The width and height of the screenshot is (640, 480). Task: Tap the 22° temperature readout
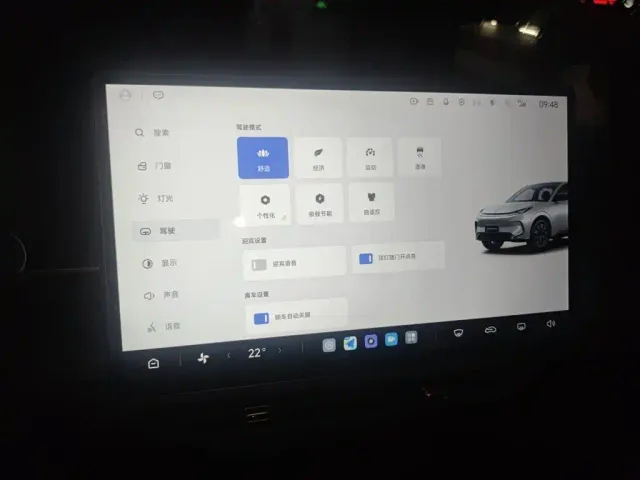coord(257,353)
